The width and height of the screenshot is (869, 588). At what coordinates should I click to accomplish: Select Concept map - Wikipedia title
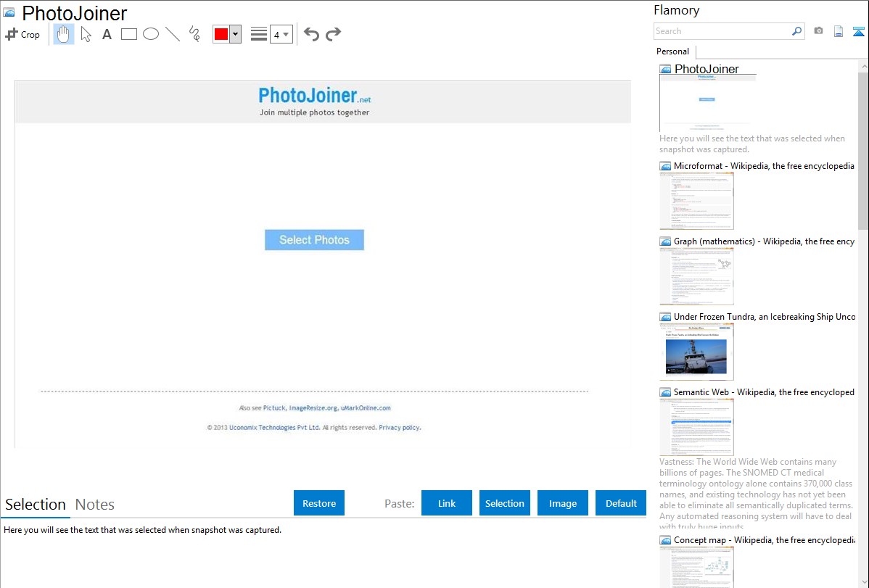764,539
